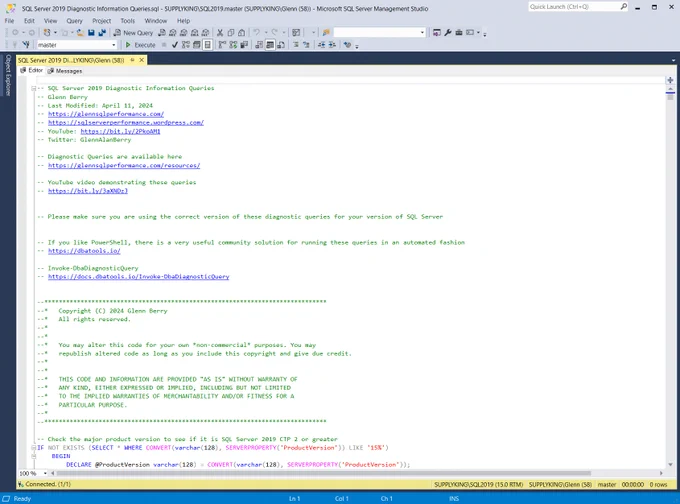
Task: Open the glennsqlperformance.com link
Action: (x=106, y=114)
